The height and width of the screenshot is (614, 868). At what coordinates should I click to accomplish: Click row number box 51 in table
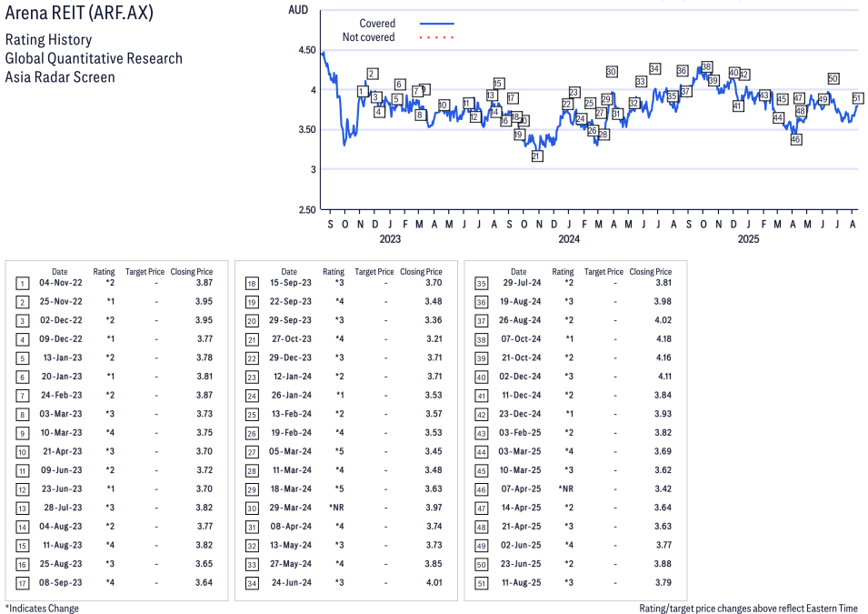point(481,583)
